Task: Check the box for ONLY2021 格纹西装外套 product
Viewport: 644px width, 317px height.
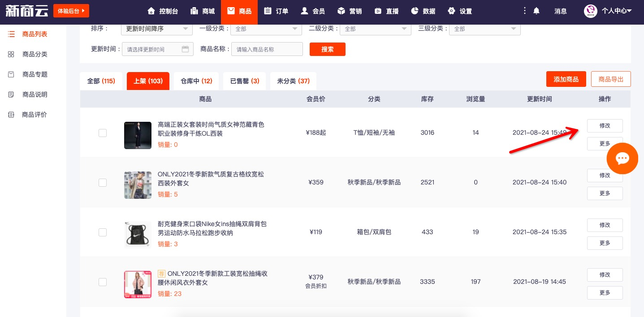Action: [103, 182]
